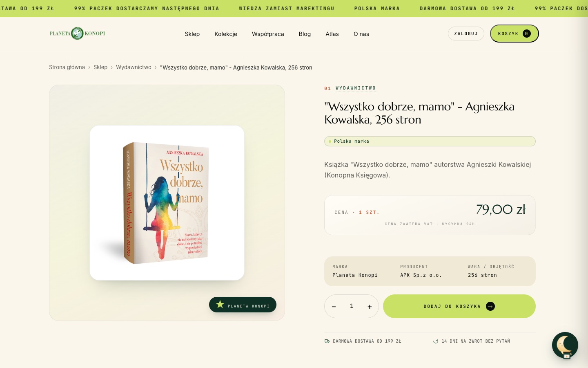Go to Sklep breadcrumb link
The image size is (588, 368).
[100, 67]
